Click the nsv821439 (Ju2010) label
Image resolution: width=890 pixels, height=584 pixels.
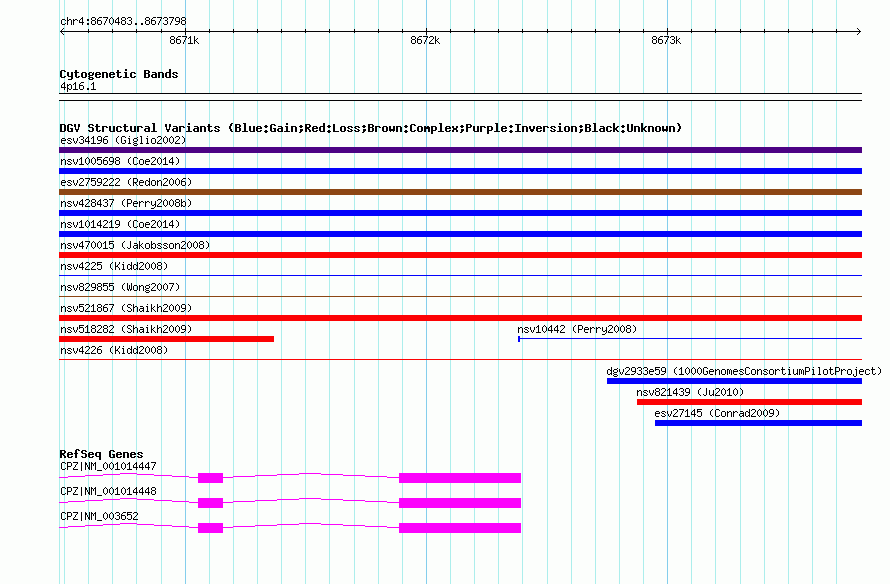pos(690,392)
